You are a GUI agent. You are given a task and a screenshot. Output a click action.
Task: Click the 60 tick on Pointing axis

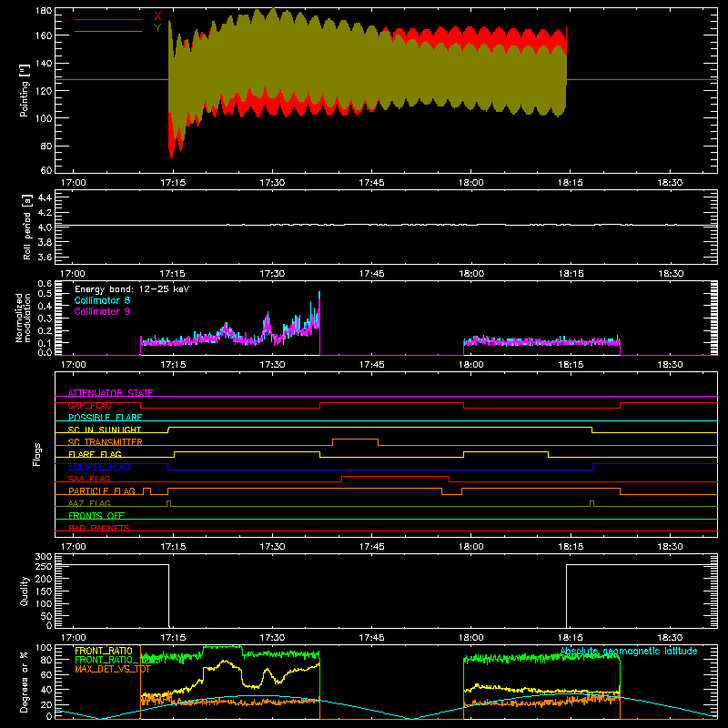(46, 170)
